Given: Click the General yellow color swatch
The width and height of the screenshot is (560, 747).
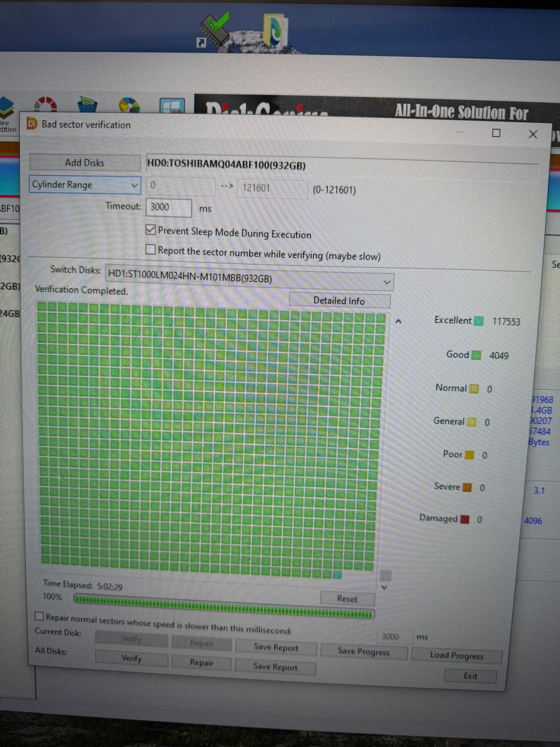Looking at the screenshot, I should 472,422.
